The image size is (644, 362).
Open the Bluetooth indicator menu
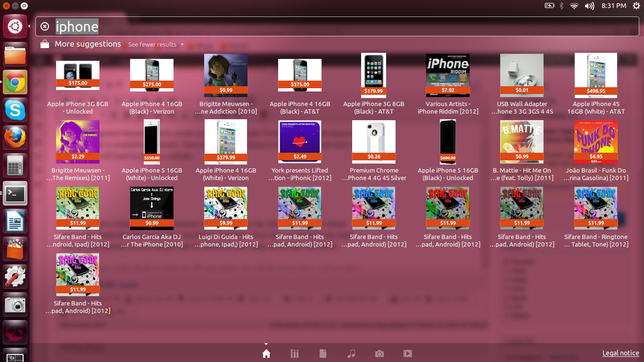pos(561,6)
